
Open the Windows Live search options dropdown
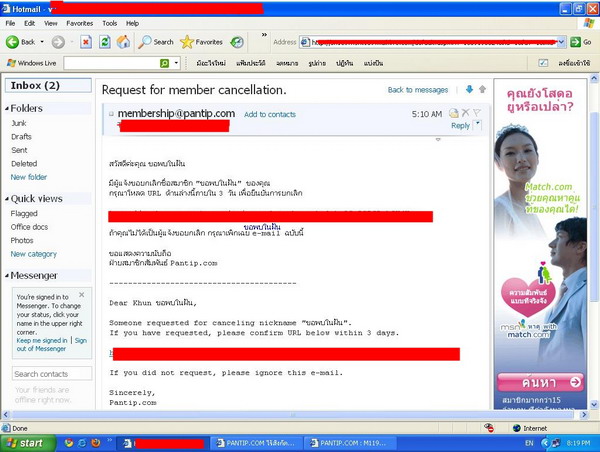[176, 63]
